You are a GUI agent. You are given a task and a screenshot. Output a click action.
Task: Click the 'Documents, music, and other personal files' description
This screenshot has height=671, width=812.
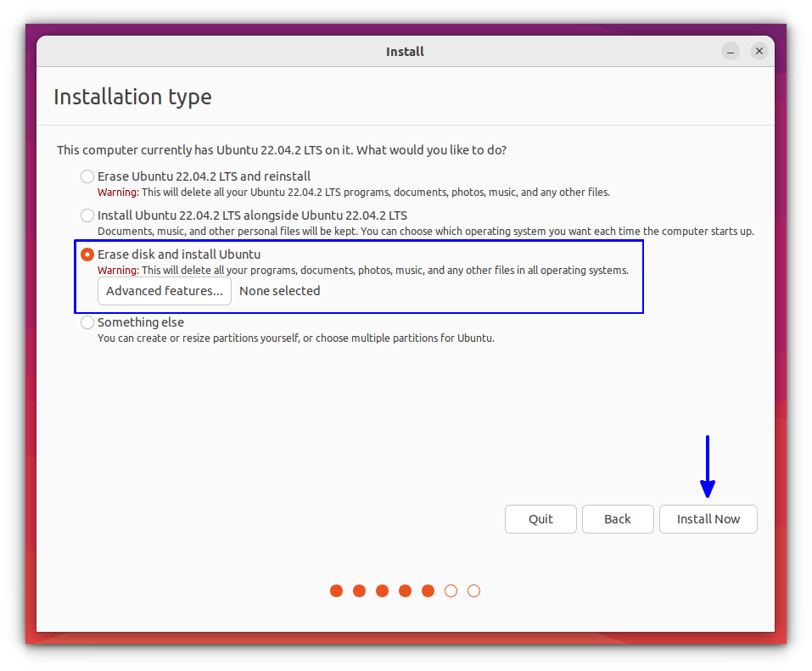[x=426, y=231]
